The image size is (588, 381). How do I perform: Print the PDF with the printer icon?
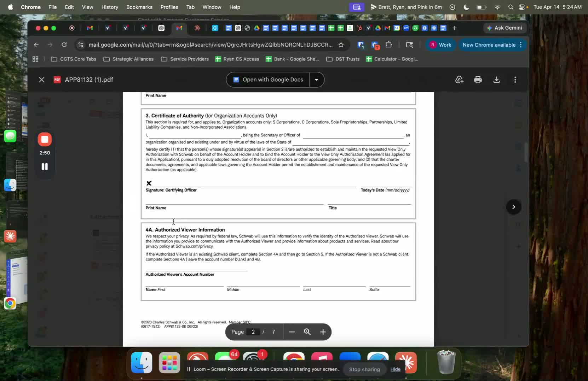pyautogui.click(x=478, y=80)
